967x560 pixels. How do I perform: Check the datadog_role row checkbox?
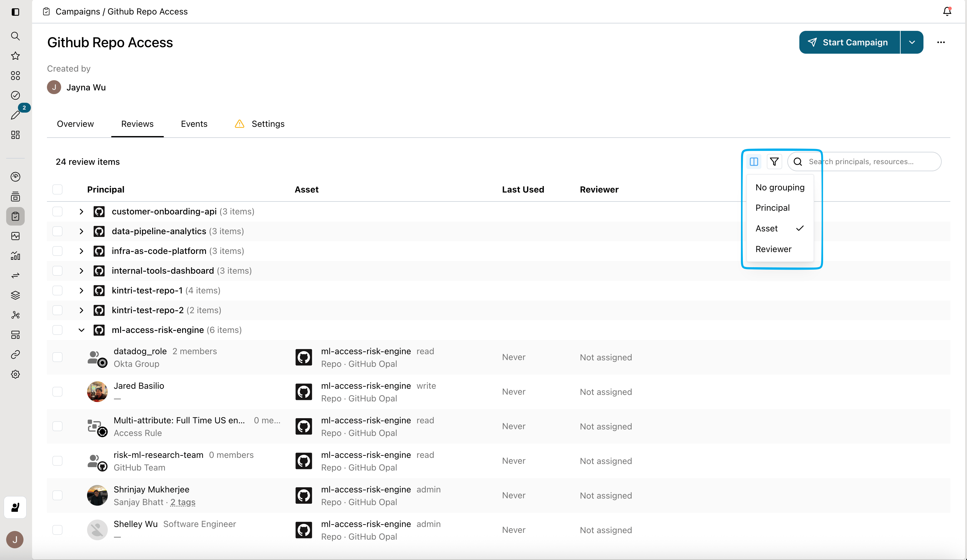point(57,357)
